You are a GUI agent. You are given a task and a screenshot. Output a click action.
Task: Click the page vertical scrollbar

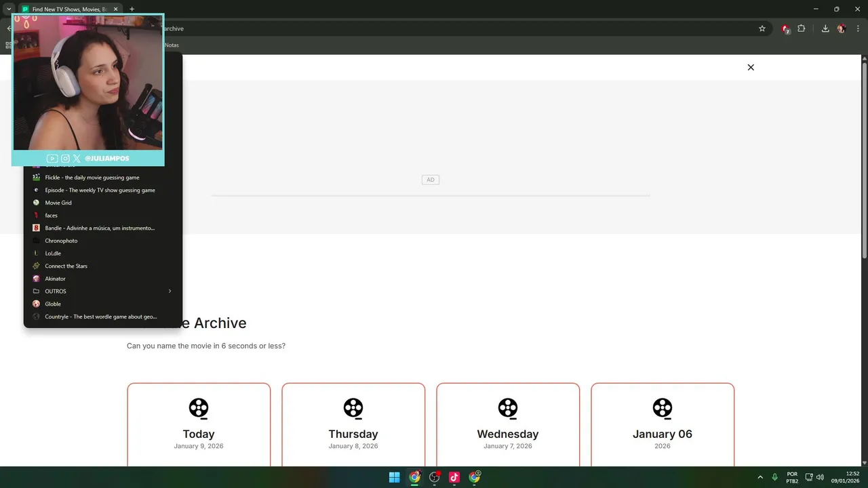(x=865, y=159)
